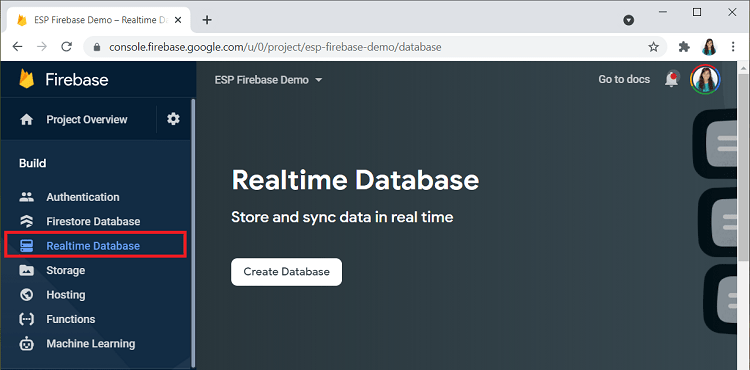The height and width of the screenshot is (370, 750).
Task: Open Authentication in the sidebar
Action: pyautogui.click(x=83, y=197)
